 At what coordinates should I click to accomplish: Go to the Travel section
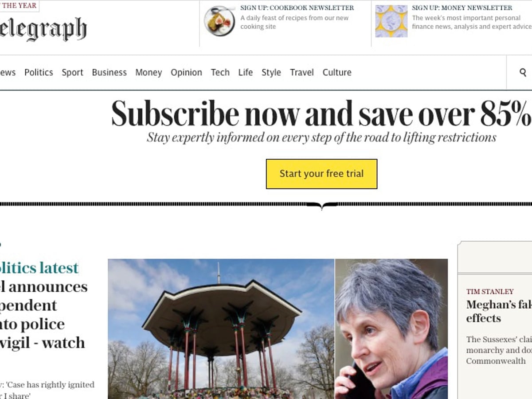click(302, 72)
